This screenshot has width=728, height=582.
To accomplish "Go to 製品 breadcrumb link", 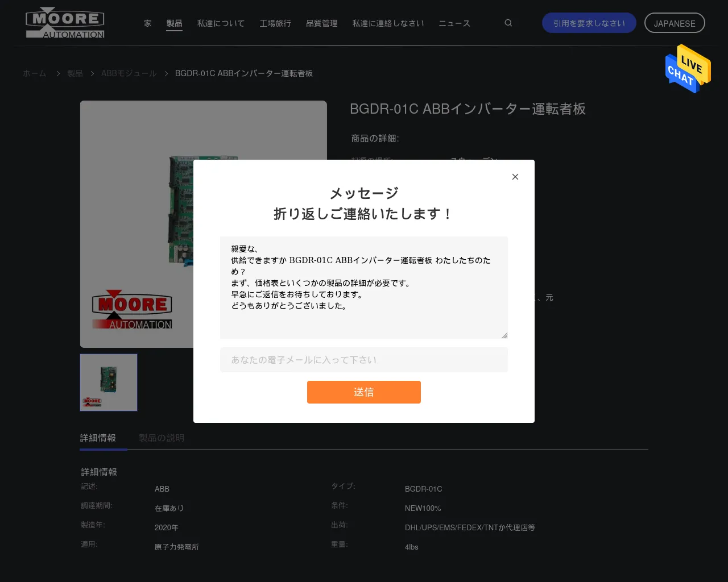I will pyautogui.click(x=75, y=73).
